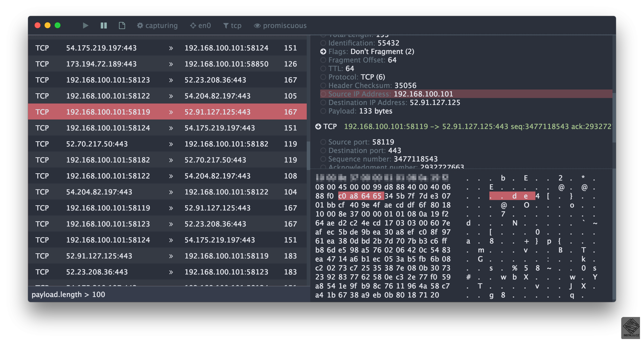Select the Destination IP Address field bullet
This screenshot has height=342, width=644.
coord(323,102)
